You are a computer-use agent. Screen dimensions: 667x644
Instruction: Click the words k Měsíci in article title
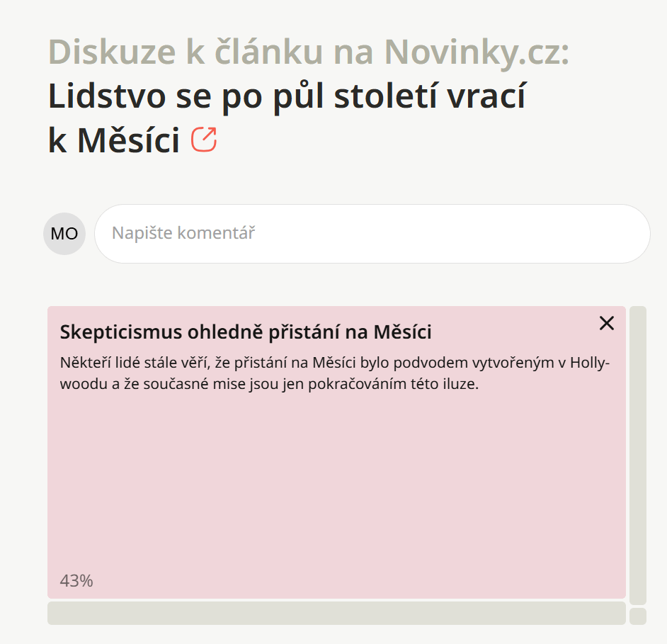tap(113, 140)
